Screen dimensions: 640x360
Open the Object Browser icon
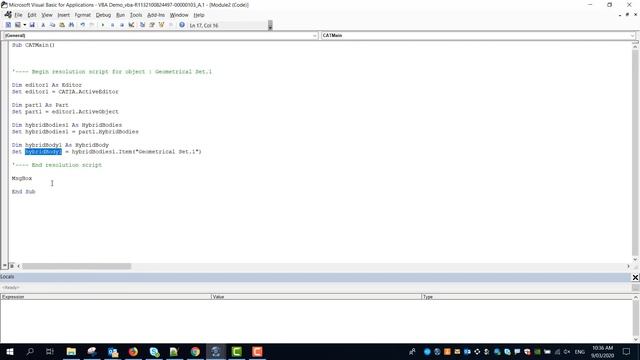pyautogui.click(x=161, y=25)
